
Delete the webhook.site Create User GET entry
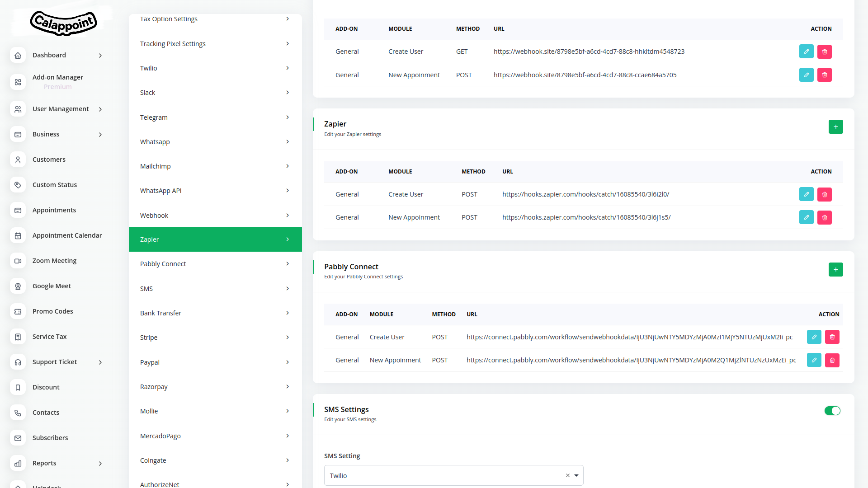pyautogui.click(x=824, y=52)
